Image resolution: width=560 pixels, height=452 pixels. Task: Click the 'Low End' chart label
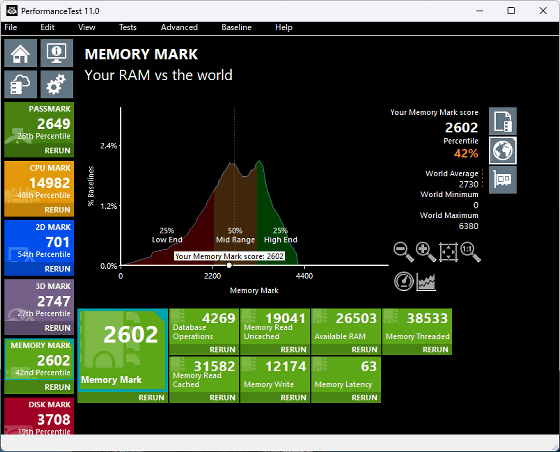tap(167, 240)
